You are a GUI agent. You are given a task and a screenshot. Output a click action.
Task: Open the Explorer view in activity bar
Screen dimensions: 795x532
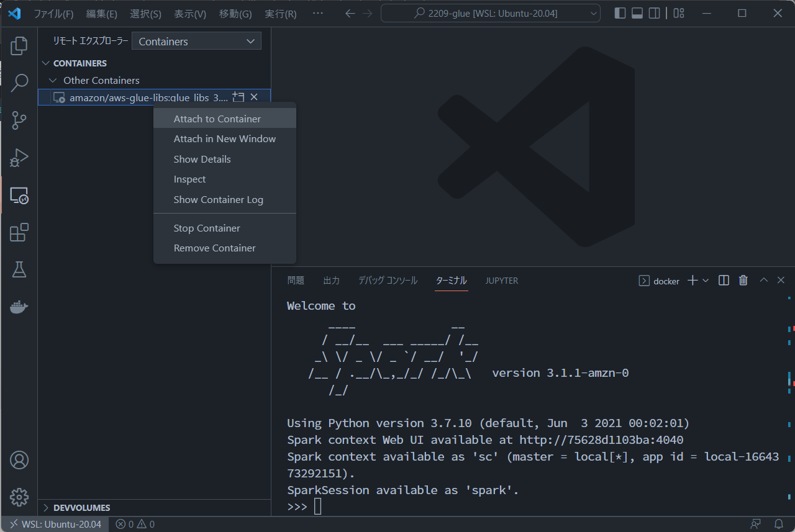click(x=19, y=45)
